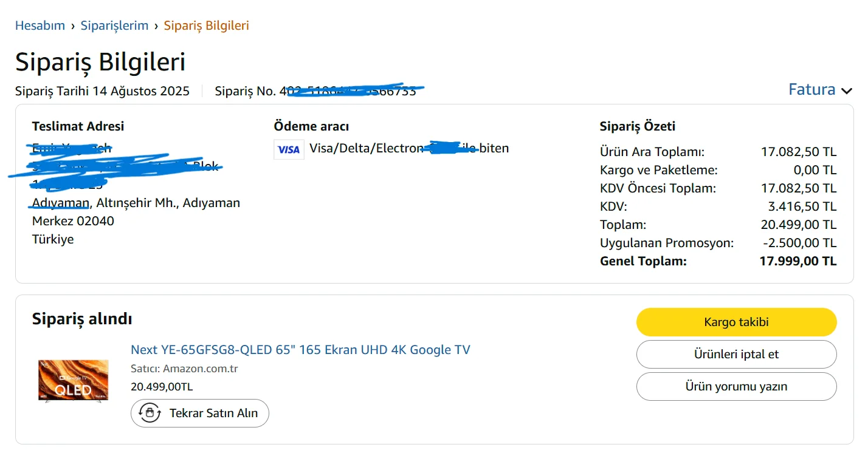
Task: Click the product price 20.499,00TL
Action: 162,387
